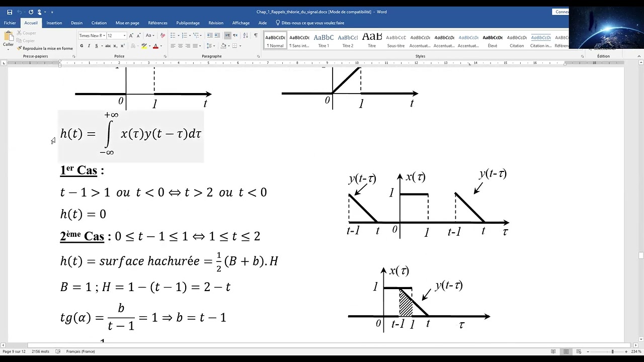Center the paragraph alignment
The height and width of the screenshot is (362, 644).
180,46
